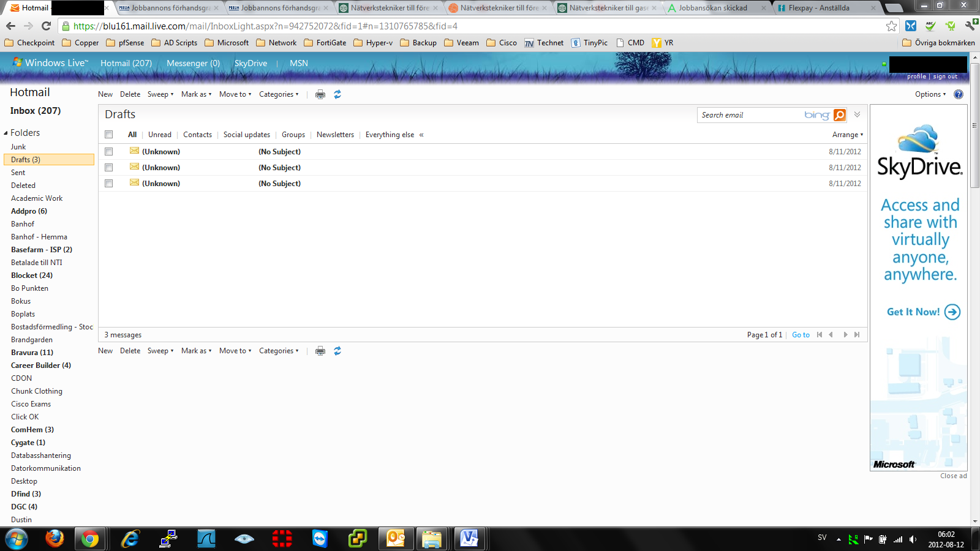Check the third draft message's checkbox

click(x=109, y=184)
